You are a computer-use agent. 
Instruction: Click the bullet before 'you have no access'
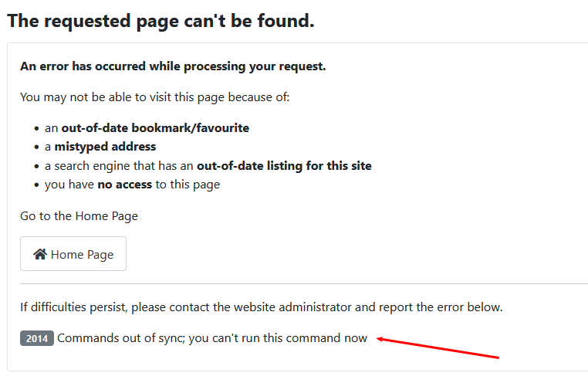click(x=36, y=185)
